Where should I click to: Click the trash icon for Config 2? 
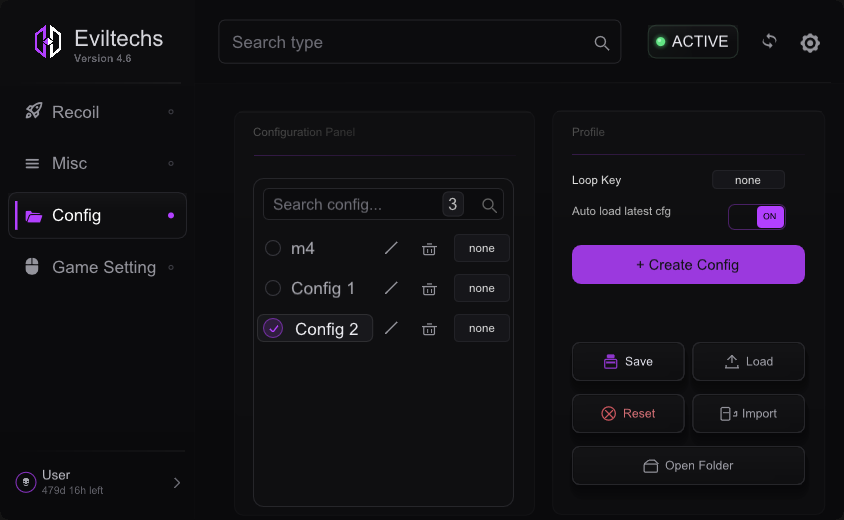click(x=429, y=328)
